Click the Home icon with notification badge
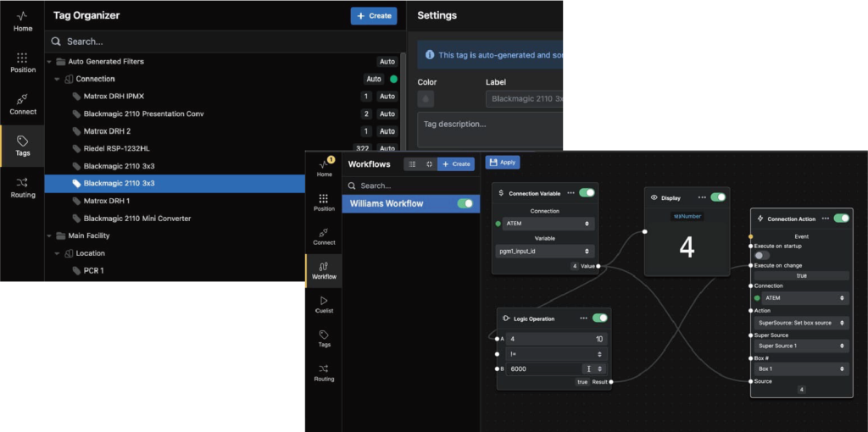868x432 pixels. [324, 166]
